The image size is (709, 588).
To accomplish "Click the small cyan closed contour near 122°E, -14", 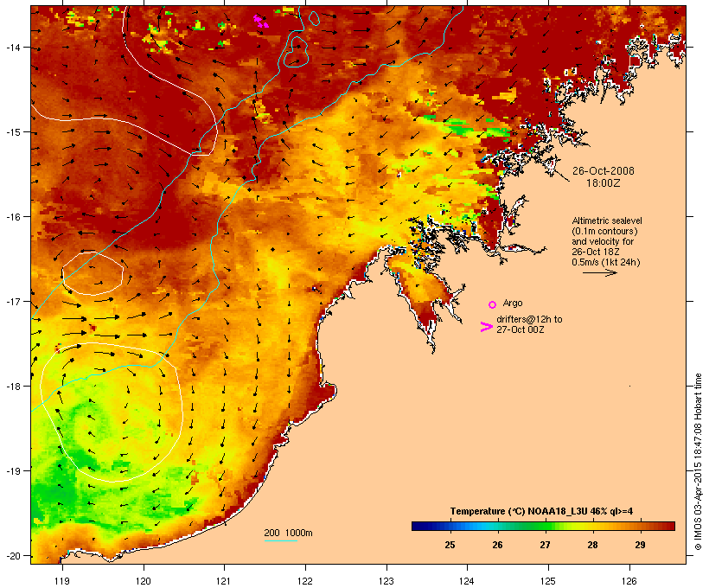I will click(x=297, y=52).
